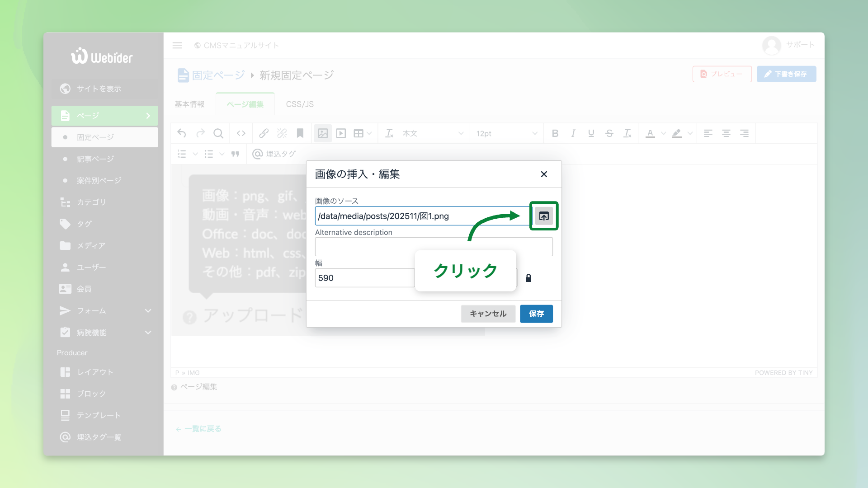Image resolution: width=868 pixels, height=488 pixels.
Task: Open the 基本情報 tab
Action: click(190, 104)
